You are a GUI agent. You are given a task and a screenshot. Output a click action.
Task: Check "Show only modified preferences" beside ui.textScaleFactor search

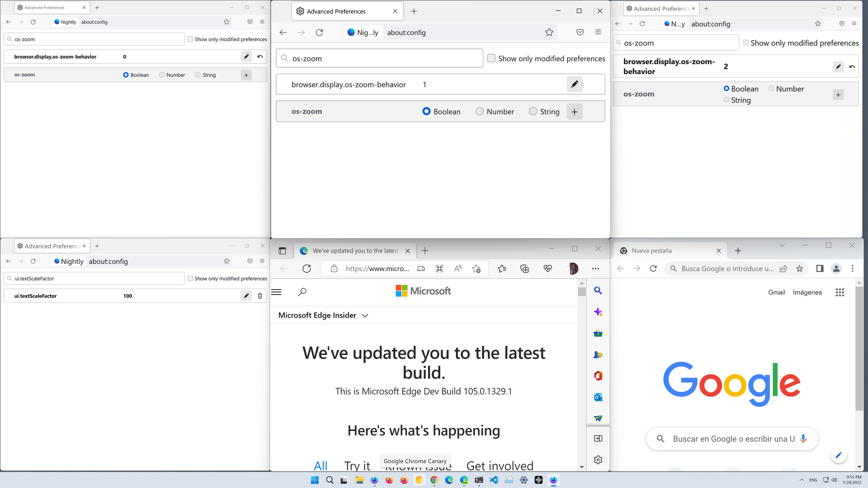[x=190, y=278]
